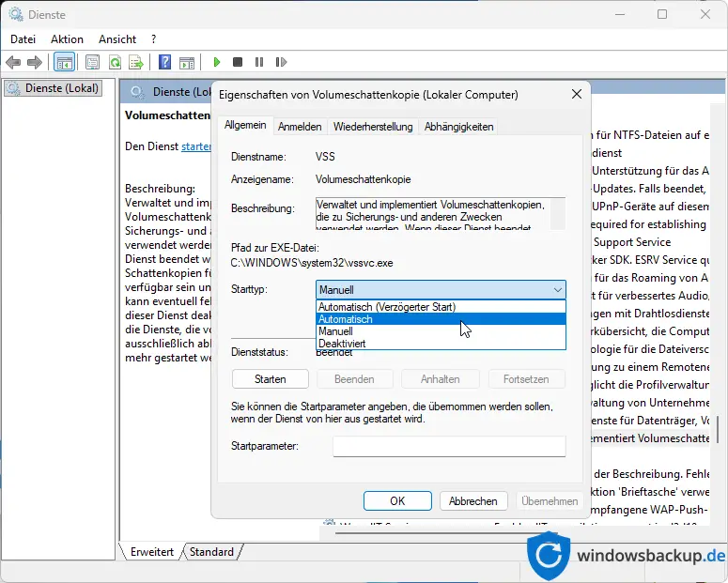Click the starten link in the description pane
Screen dimensions: 728x583
pos(196,146)
